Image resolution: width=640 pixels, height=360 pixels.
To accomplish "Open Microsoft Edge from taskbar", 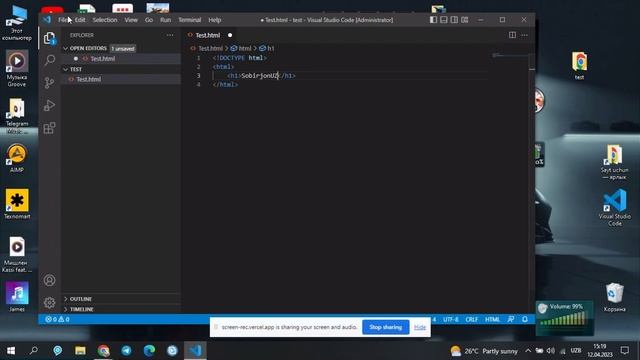I will click(149, 350).
